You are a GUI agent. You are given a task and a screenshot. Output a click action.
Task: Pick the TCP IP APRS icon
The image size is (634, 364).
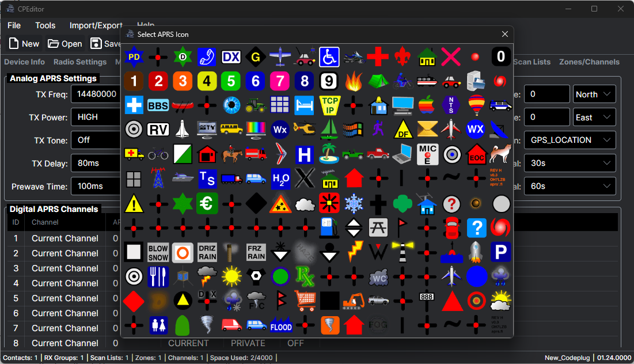pos(329,105)
